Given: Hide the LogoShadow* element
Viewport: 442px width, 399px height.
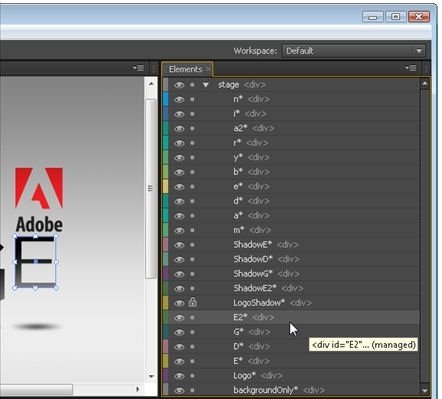Looking at the screenshot, I should (179, 303).
